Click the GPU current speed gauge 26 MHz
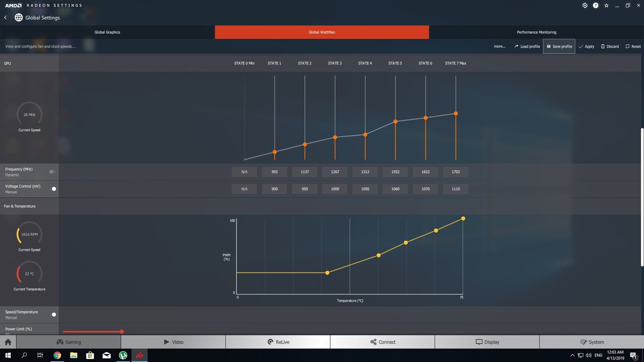Screen dimensions: 644x362 click(29, 115)
